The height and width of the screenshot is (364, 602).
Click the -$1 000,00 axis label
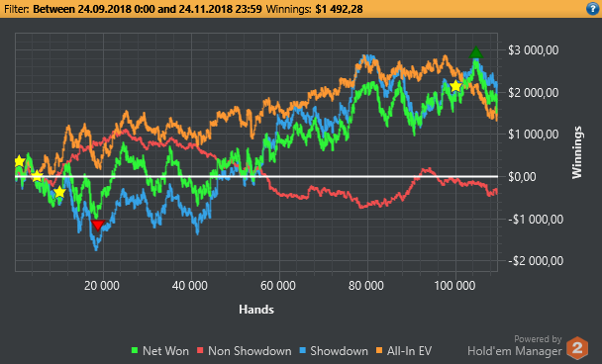[x=536, y=219]
